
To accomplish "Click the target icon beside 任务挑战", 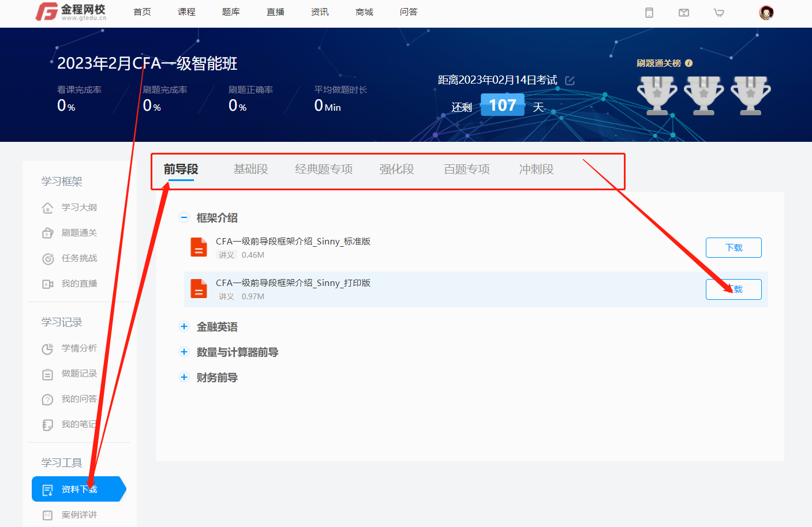I will pyautogui.click(x=48, y=259).
